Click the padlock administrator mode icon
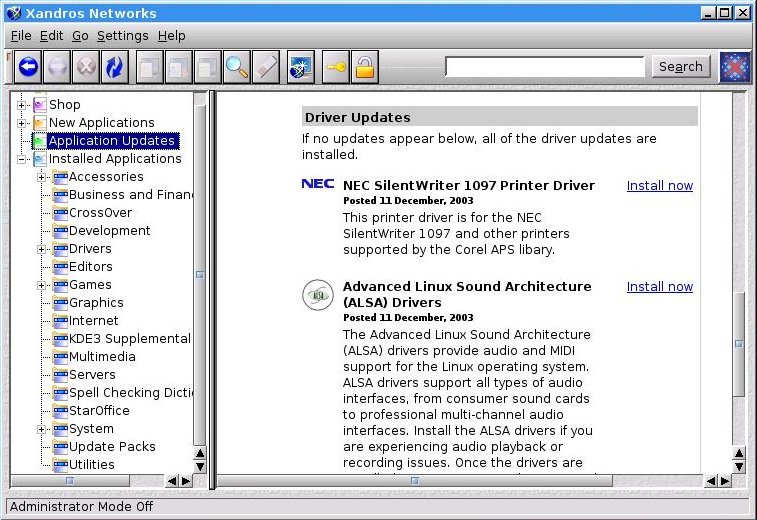757x520 pixels. pyautogui.click(x=365, y=67)
